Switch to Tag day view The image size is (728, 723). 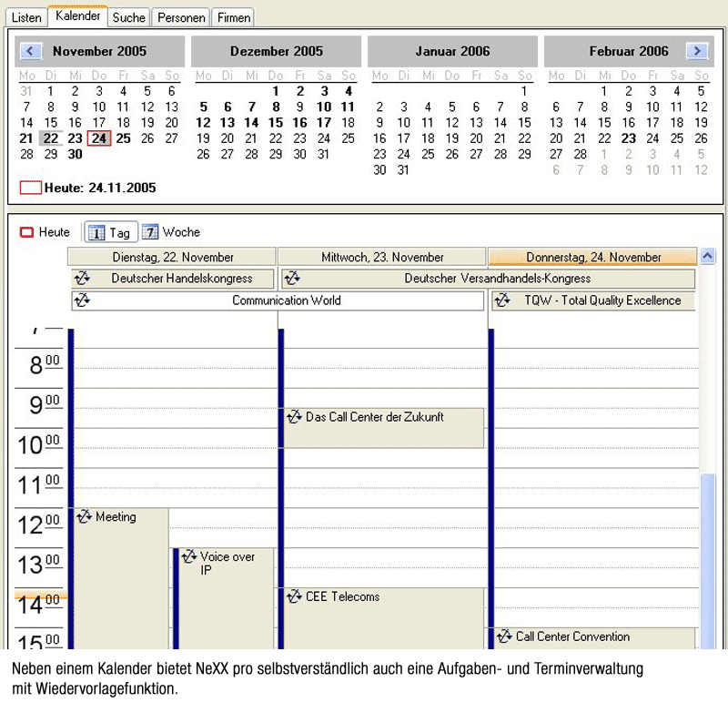[x=109, y=233]
